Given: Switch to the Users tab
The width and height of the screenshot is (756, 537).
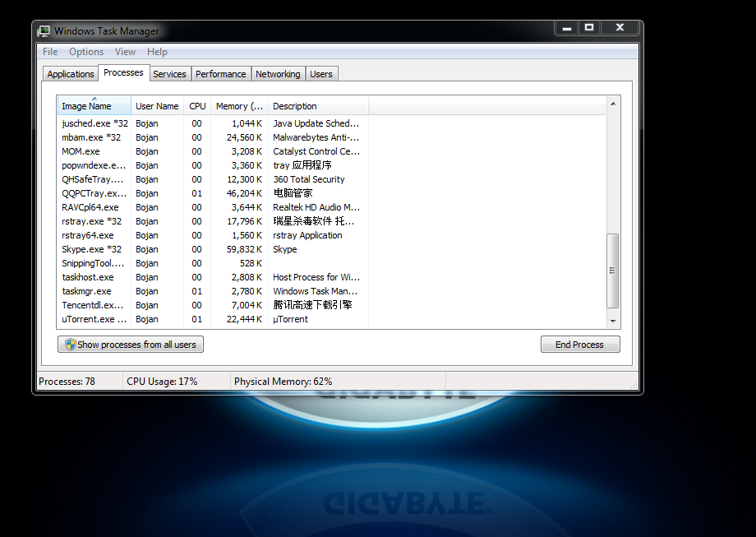Looking at the screenshot, I should point(321,74).
